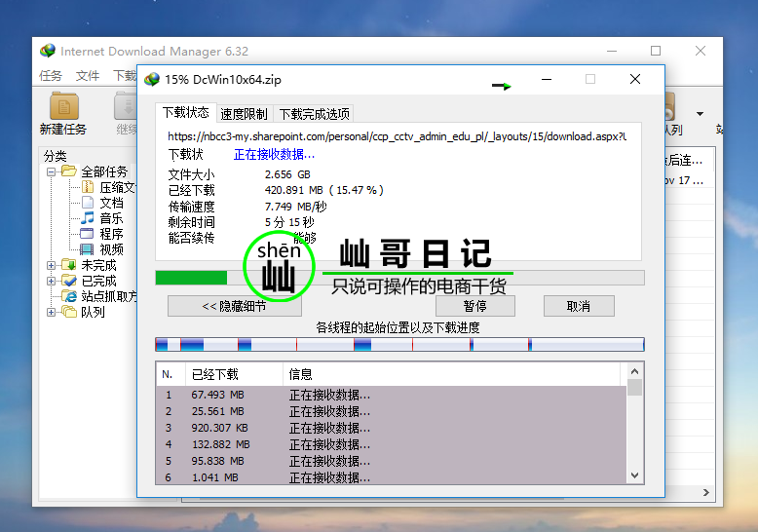Close the DcWin10x64.zip download dialog
The height and width of the screenshot is (532, 758).
point(635,79)
